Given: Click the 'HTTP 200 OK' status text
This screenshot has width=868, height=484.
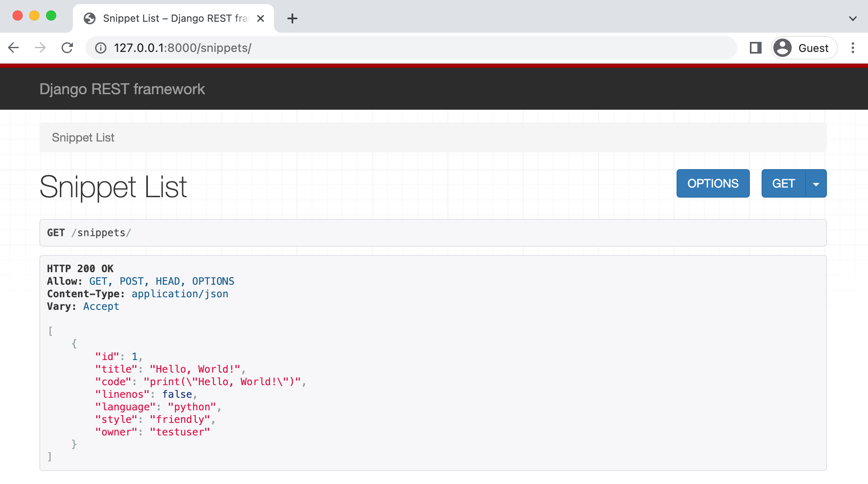Looking at the screenshot, I should coord(80,268).
